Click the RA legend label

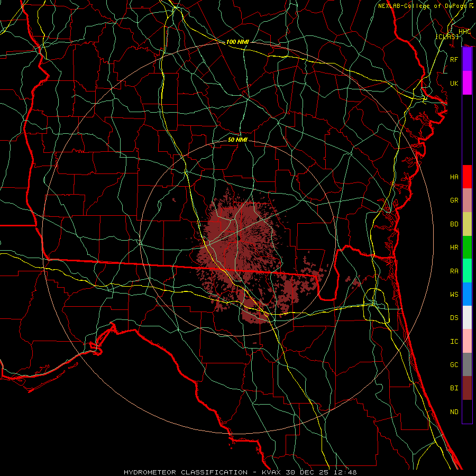click(x=454, y=271)
